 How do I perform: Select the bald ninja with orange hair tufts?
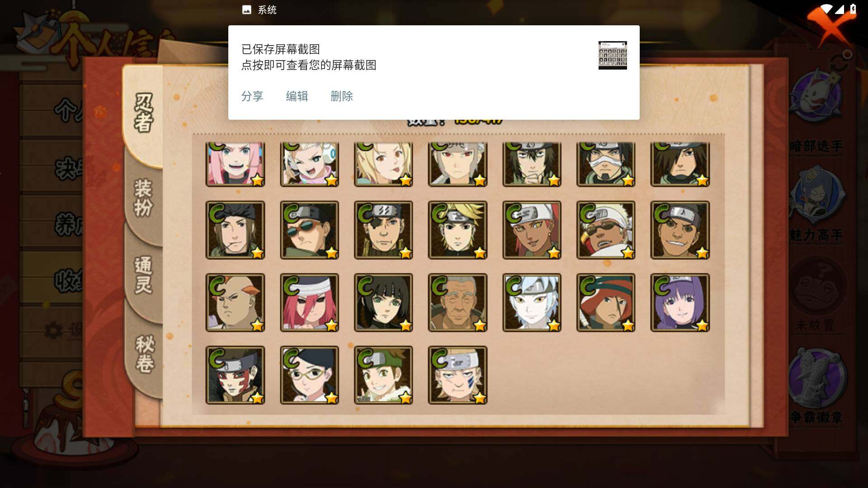point(235,302)
